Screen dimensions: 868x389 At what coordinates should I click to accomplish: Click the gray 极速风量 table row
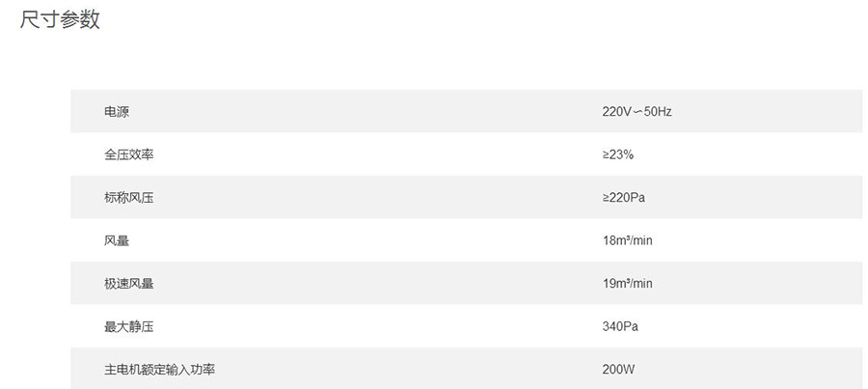466,283
